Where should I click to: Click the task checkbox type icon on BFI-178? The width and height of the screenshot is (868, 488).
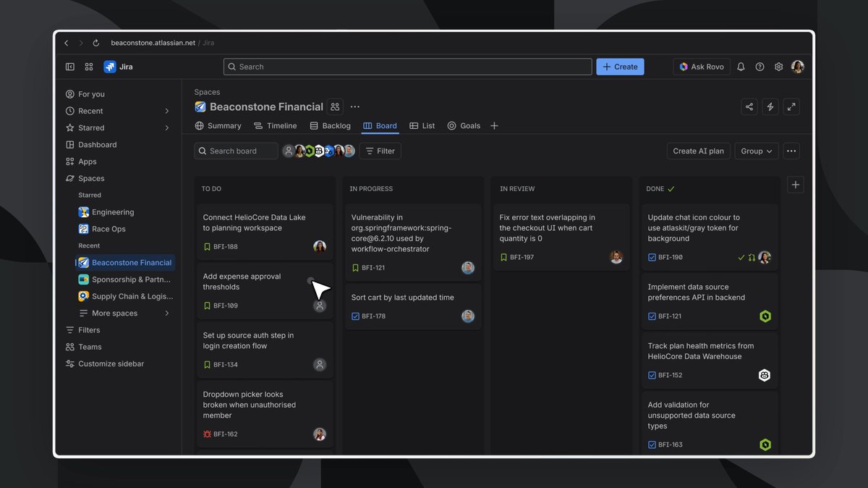(x=356, y=316)
